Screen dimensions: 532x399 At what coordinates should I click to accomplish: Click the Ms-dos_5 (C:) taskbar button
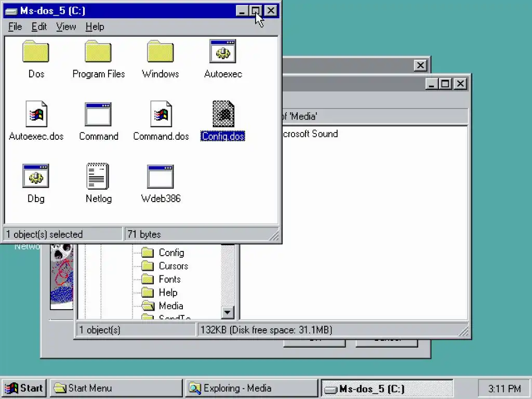tap(387, 389)
